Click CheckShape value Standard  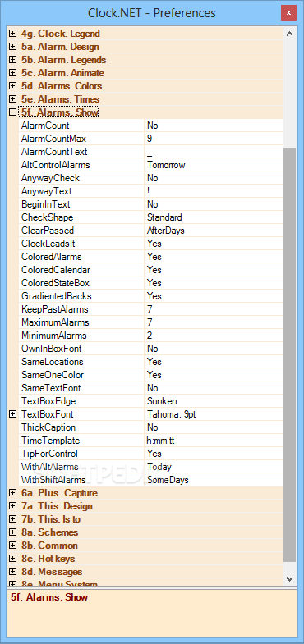(x=214, y=217)
